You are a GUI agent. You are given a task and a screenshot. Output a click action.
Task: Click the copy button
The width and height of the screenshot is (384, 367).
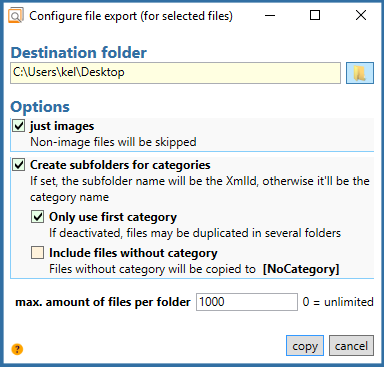(305, 346)
